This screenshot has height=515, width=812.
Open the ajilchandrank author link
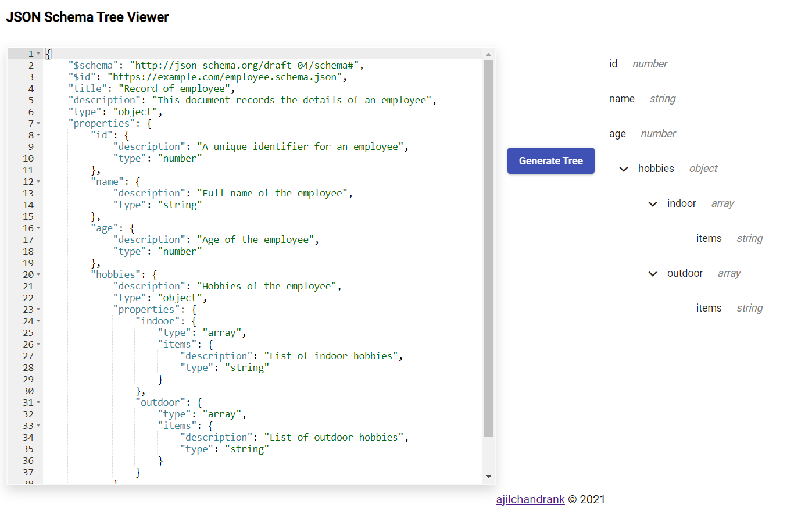point(530,499)
